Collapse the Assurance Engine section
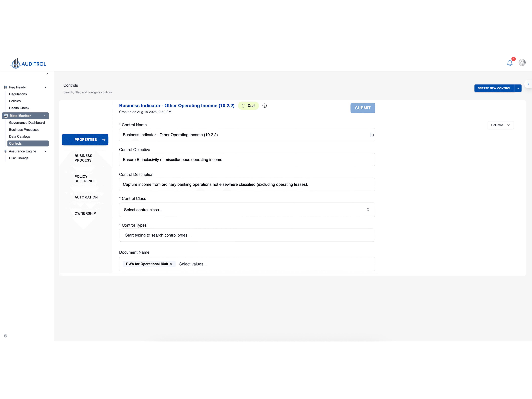 pos(45,151)
